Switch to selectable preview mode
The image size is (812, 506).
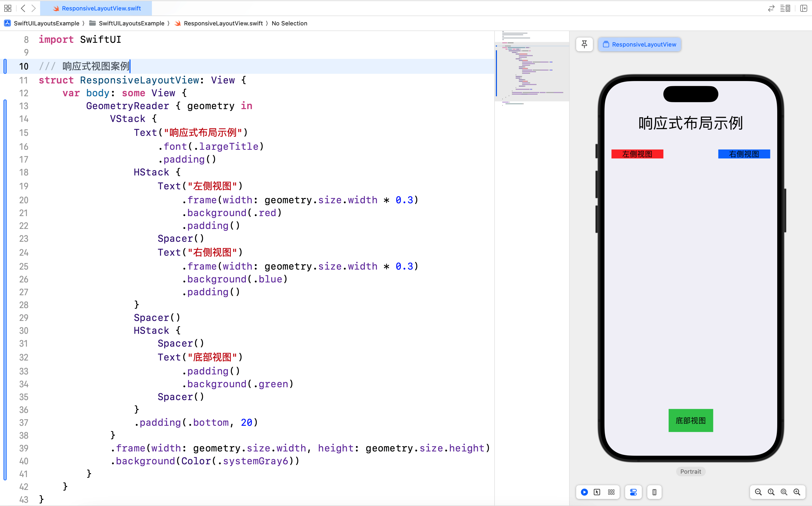pyautogui.click(x=597, y=492)
